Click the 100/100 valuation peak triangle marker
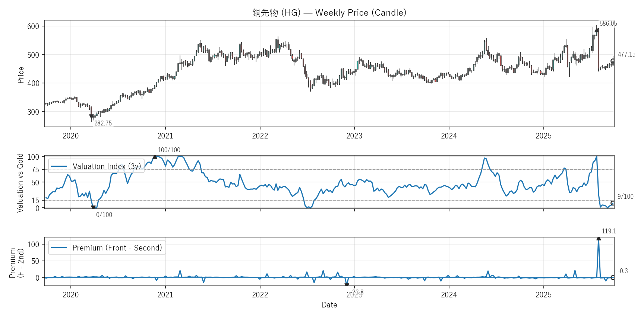Viewport: 644px width, 316px height. pyautogui.click(x=155, y=157)
